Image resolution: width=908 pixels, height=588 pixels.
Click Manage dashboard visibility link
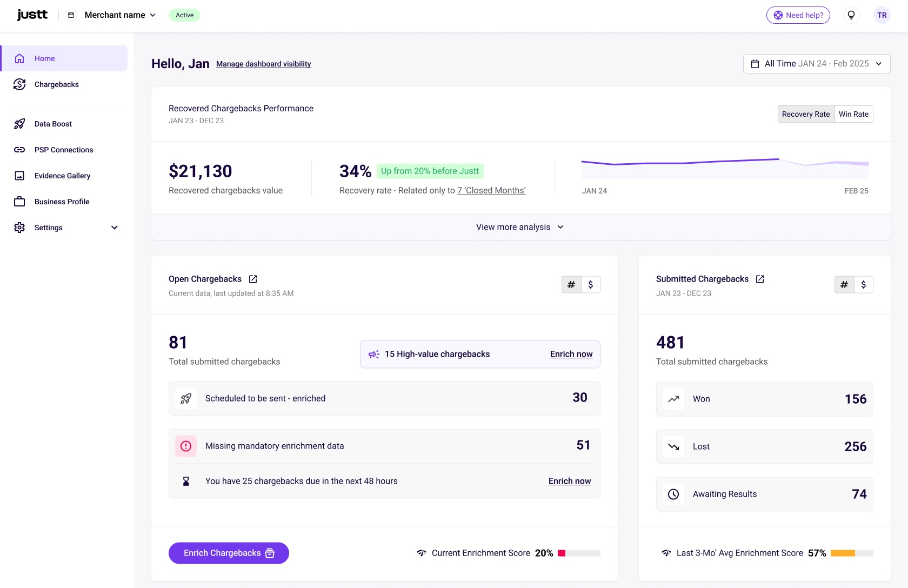(263, 64)
